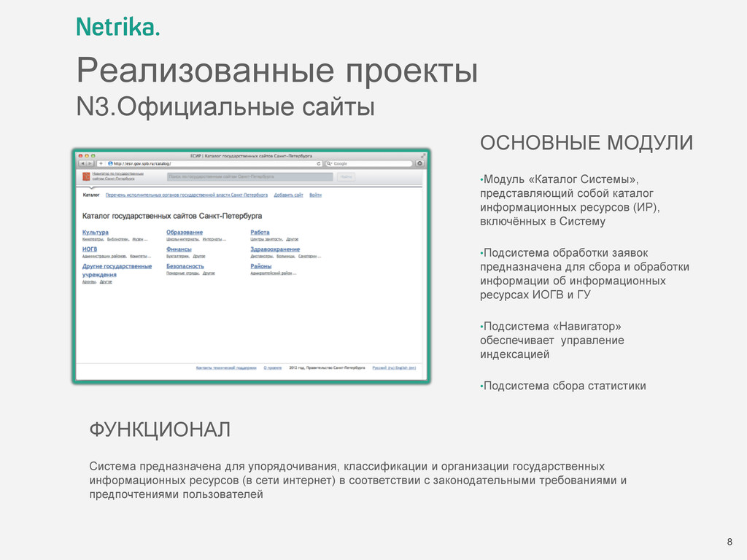The width and height of the screenshot is (747, 560).
Task: Click the Найти search button
Action: (x=346, y=176)
